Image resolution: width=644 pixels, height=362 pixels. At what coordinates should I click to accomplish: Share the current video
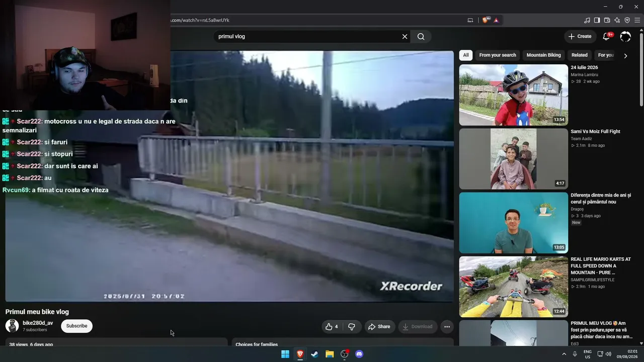[x=379, y=327]
